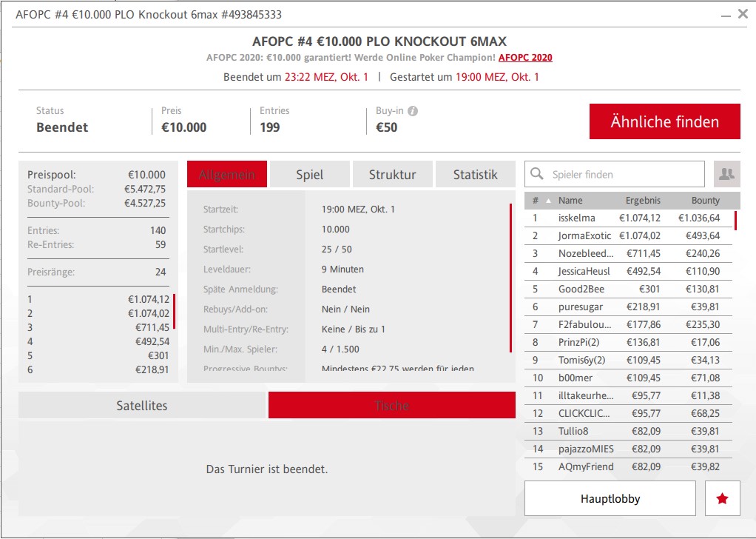Click the Buy-in info icon

click(413, 111)
